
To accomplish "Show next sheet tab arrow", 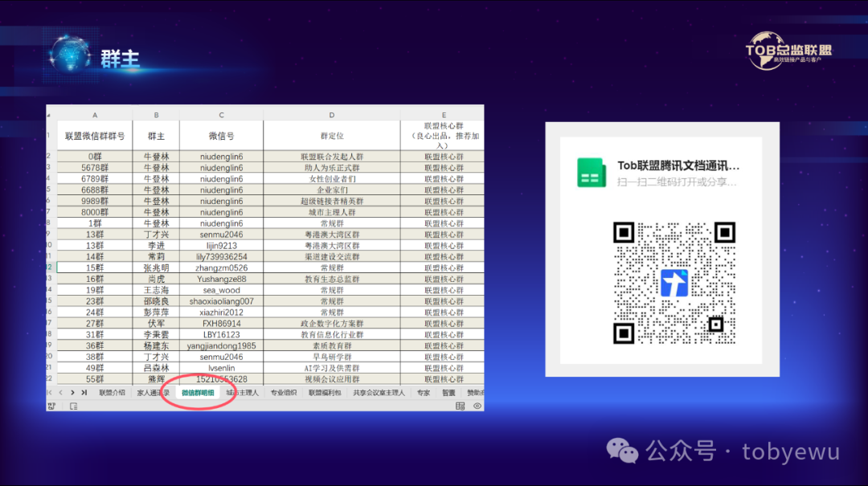I will coord(72,393).
